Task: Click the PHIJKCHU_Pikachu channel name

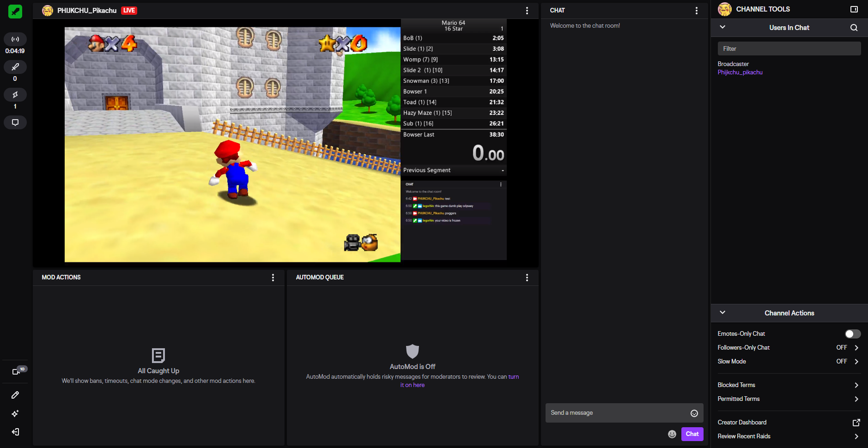Action: click(x=87, y=11)
